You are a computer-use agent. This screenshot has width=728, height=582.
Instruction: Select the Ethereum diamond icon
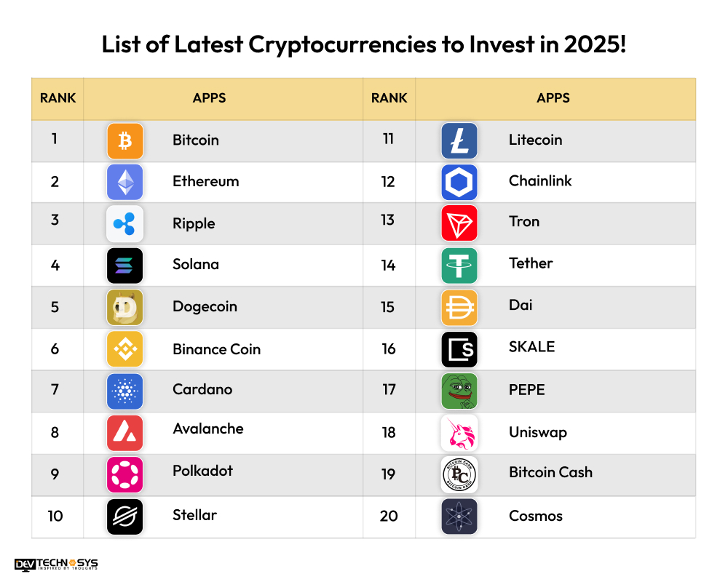[x=125, y=182]
